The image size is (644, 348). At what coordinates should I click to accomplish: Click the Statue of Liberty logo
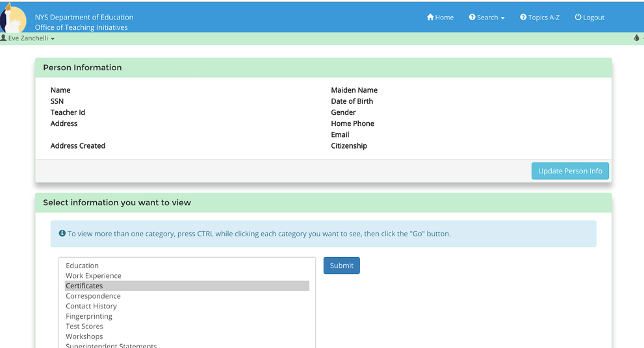click(13, 19)
